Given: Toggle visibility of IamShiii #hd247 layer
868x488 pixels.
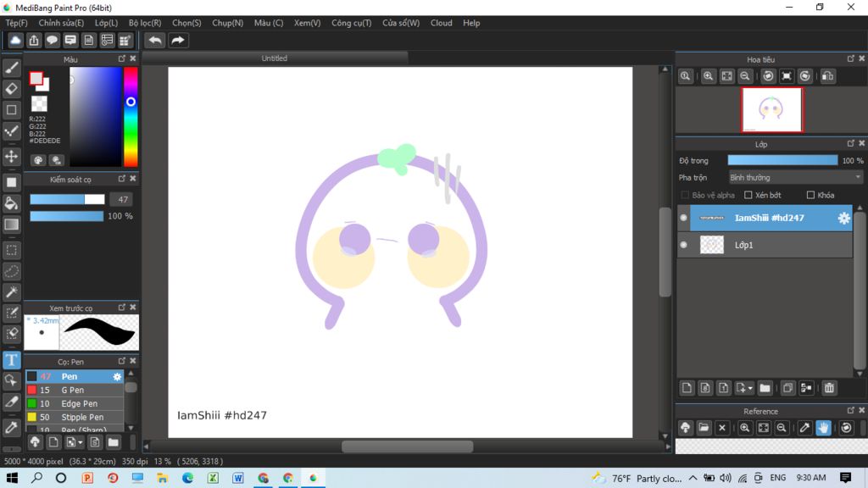Looking at the screenshot, I should point(684,218).
